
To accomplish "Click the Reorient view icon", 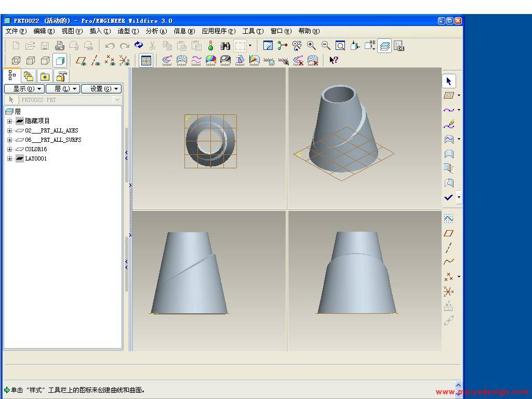I will 355,46.
